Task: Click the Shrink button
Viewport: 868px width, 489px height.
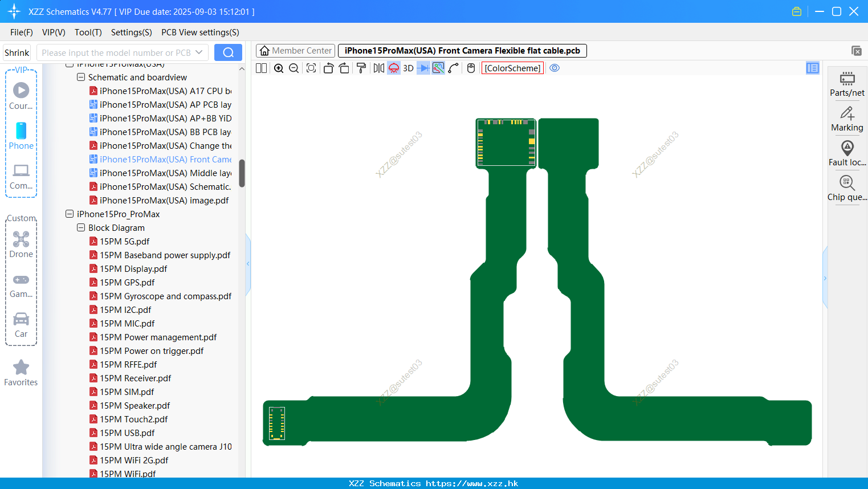Action: pos(17,52)
